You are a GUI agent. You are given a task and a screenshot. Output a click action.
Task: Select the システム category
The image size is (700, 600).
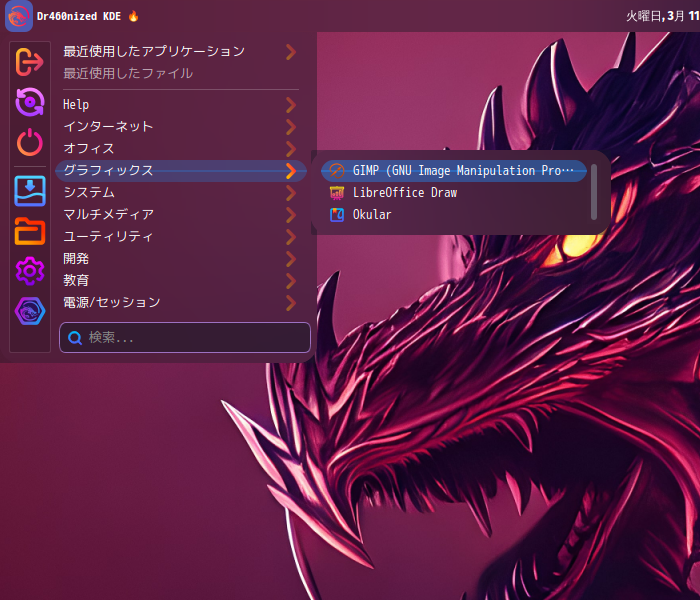tap(180, 193)
